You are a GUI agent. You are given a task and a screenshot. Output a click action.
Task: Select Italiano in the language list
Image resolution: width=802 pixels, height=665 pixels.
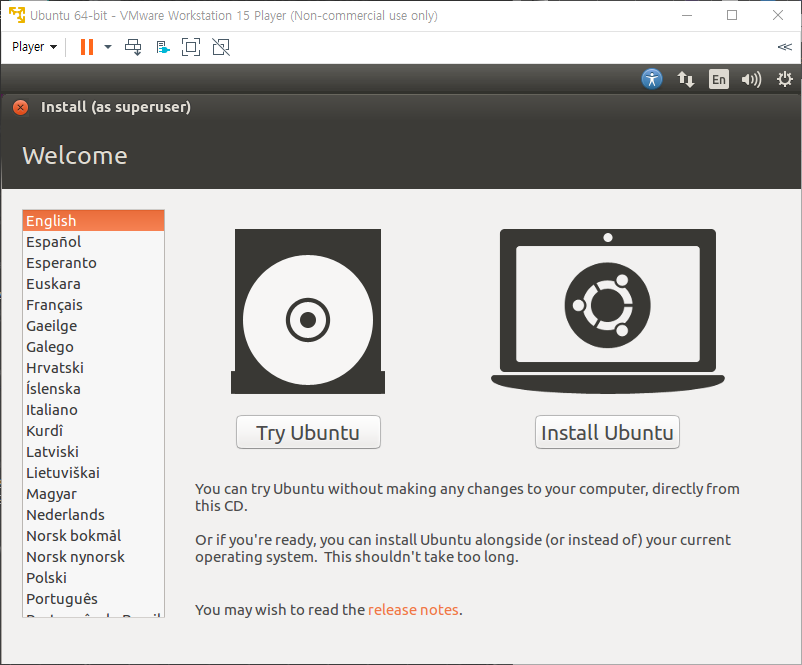[x=94, y=409]
